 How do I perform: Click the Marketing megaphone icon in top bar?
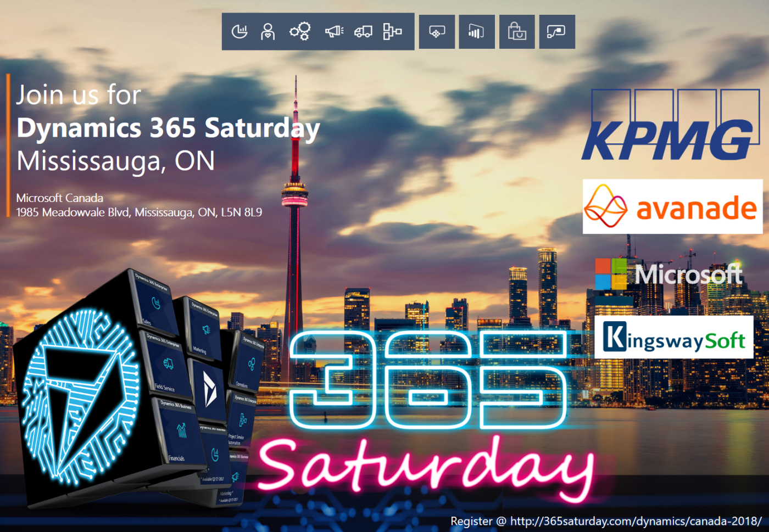pos(333,32)
